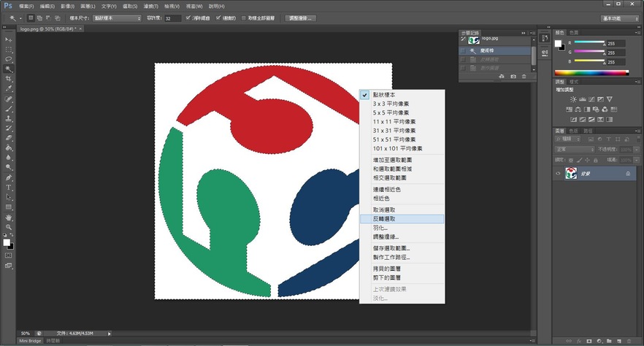Choose 羽化... in context menu

pos(402,228)
